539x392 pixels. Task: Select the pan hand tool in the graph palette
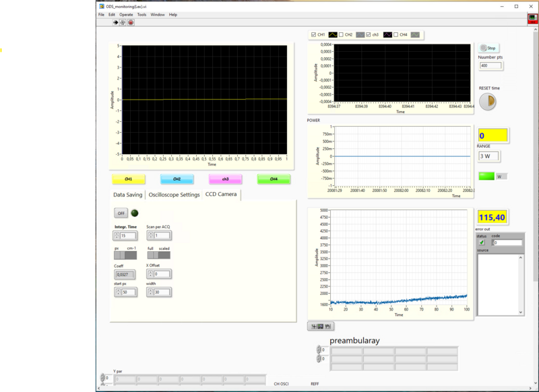[x=328, y=325]
